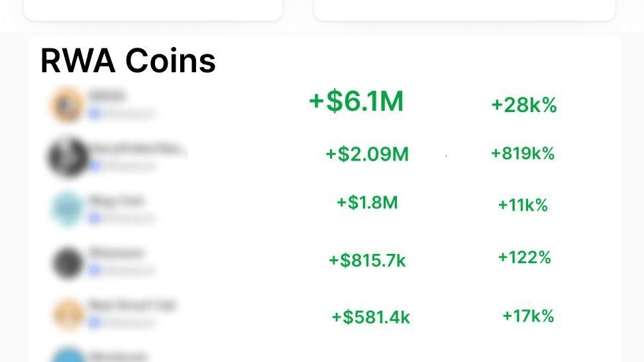Viewport: 644px width, 362px height.
Task: Click the +$6.1M value
Action: point(356,102)
